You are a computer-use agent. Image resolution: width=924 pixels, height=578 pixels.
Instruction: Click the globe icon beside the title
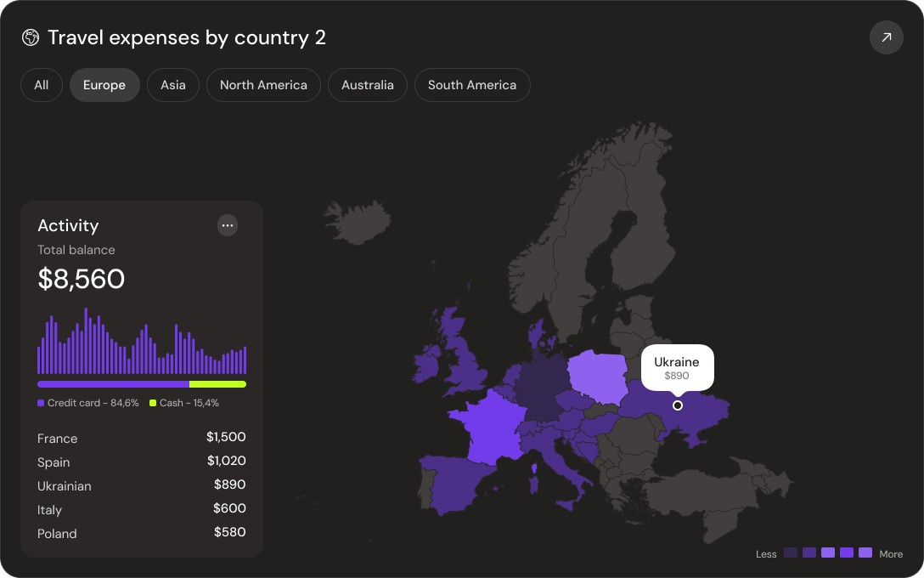pos(31,37)
